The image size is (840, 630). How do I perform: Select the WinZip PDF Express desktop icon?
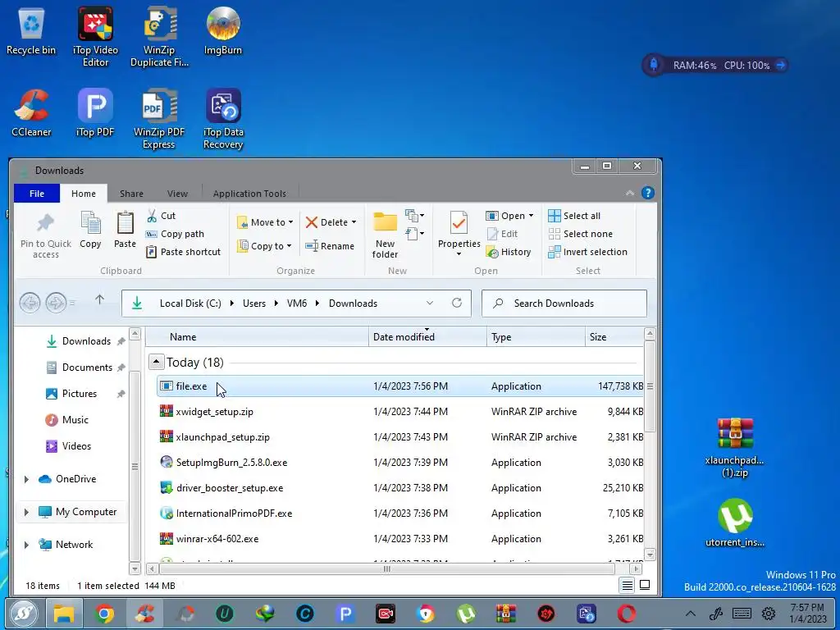tap(159, 119)
